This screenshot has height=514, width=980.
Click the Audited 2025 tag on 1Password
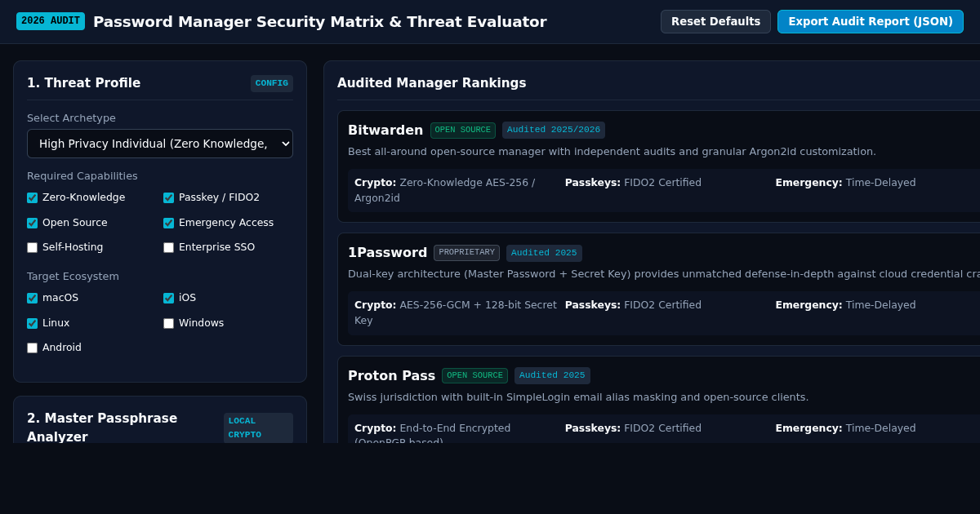pos(544,253)
